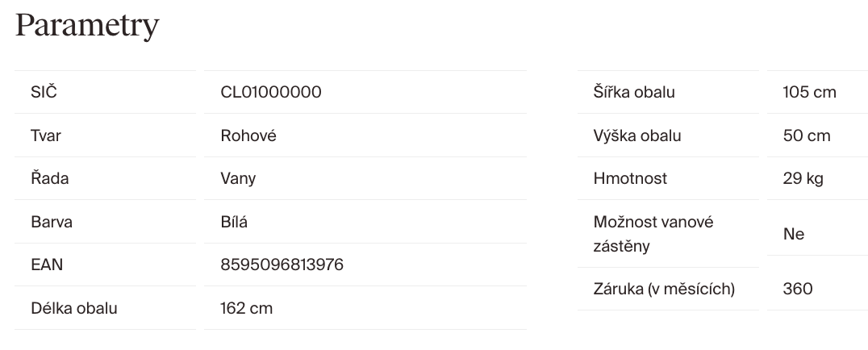
Task: Click the SIČ parameter label
Action: [x=44, y=92]
